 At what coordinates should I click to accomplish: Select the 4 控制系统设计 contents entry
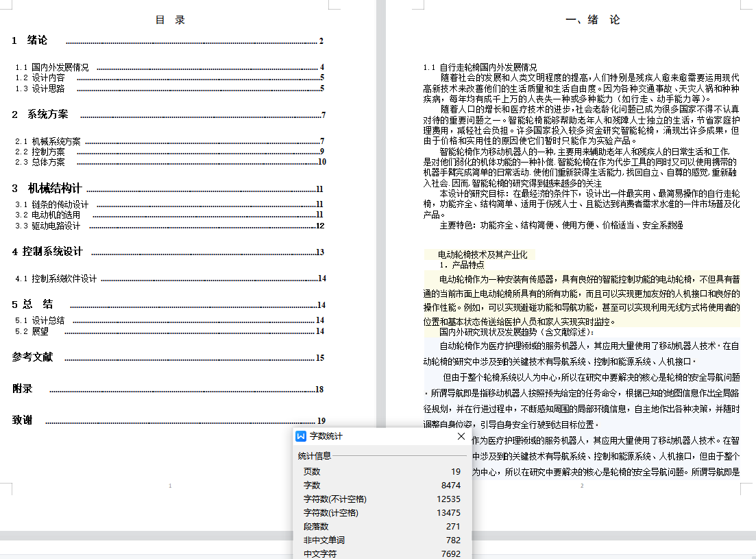(x=47, y=252)
